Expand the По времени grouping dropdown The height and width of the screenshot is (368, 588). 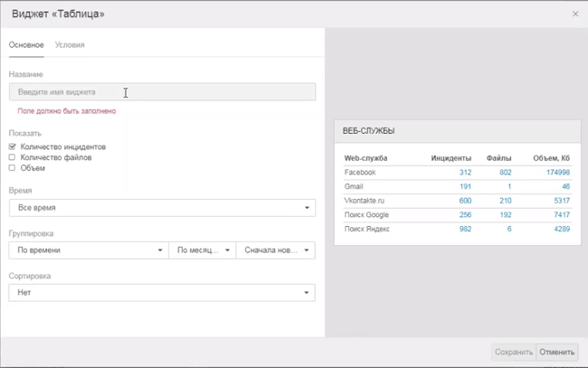[88, 250]
